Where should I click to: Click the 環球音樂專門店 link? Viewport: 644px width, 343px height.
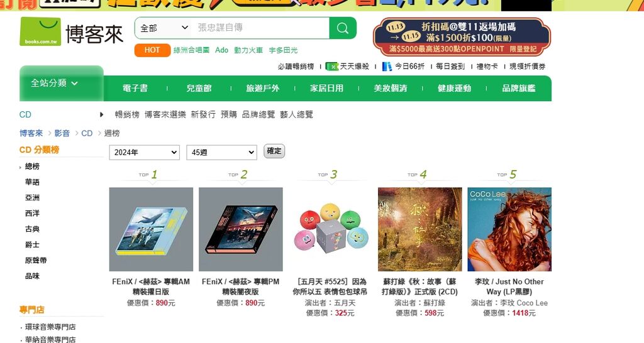pyautogui.click(x=50, y=327)
